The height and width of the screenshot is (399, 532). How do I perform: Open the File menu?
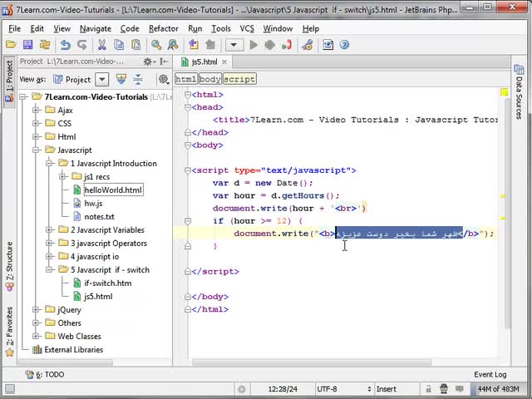coord(15,29)
